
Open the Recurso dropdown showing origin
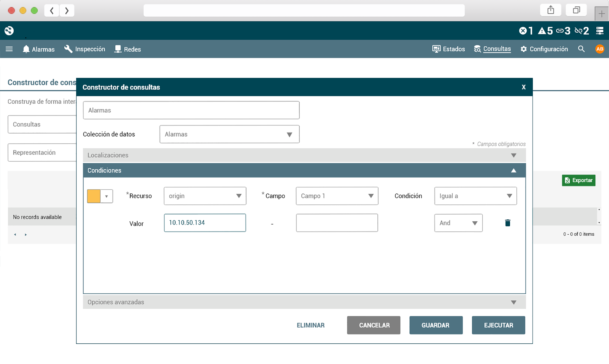(x=205, y=196)
